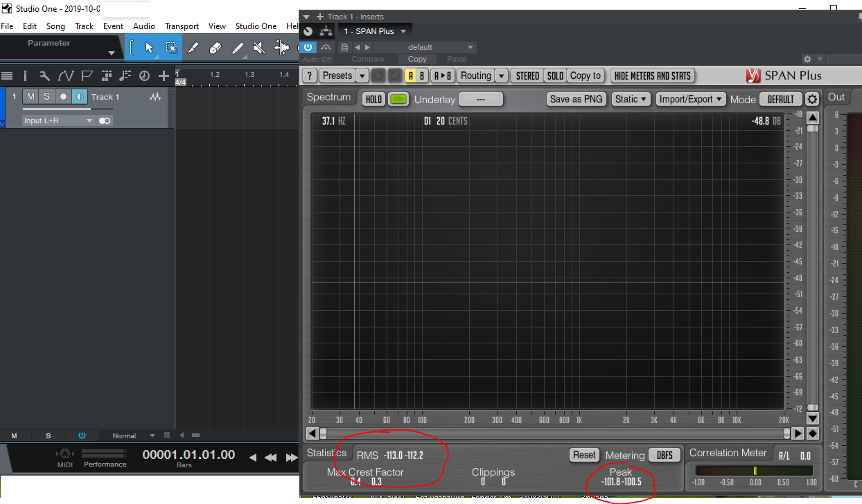Add insert with plus icon in header
This screenshot has width=862, height=504.
pyautogui.click(x=319, y=17)
